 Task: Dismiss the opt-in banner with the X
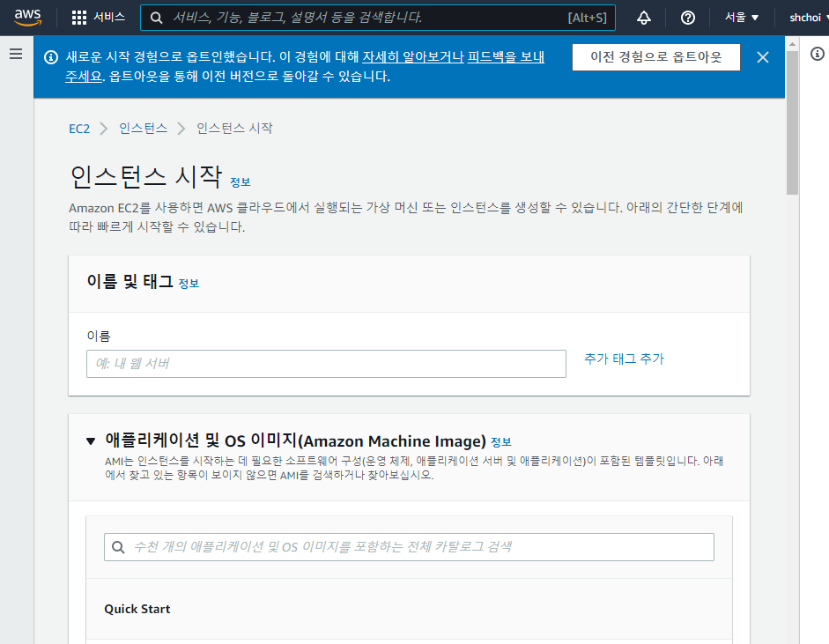tap(762, 57)
